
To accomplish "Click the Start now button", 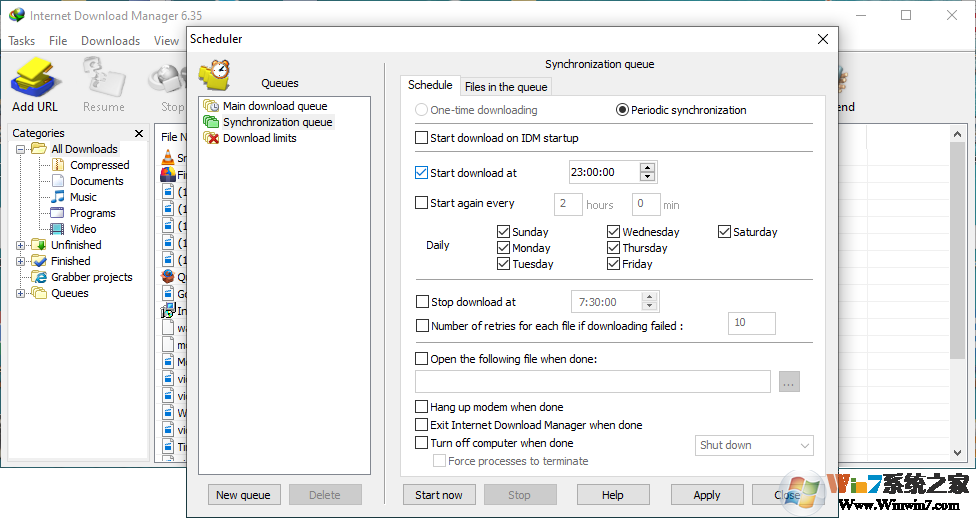I will [439, 495].
